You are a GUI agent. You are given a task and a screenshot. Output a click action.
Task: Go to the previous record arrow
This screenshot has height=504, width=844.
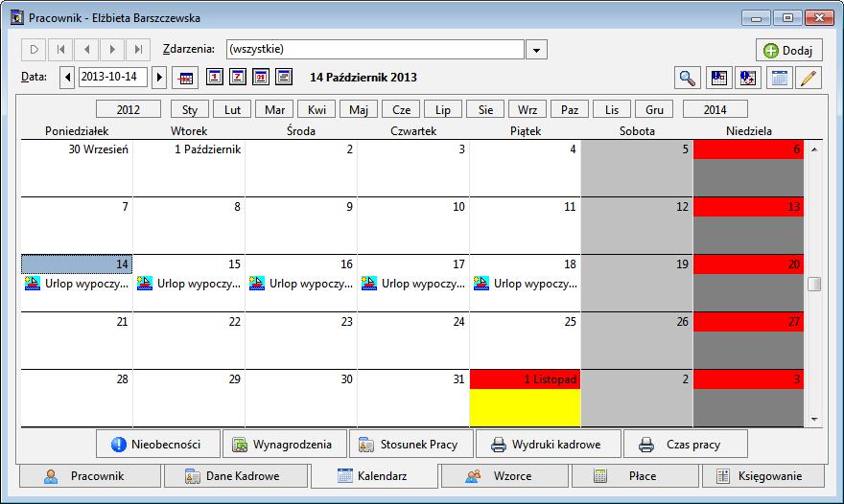(86, 50)
